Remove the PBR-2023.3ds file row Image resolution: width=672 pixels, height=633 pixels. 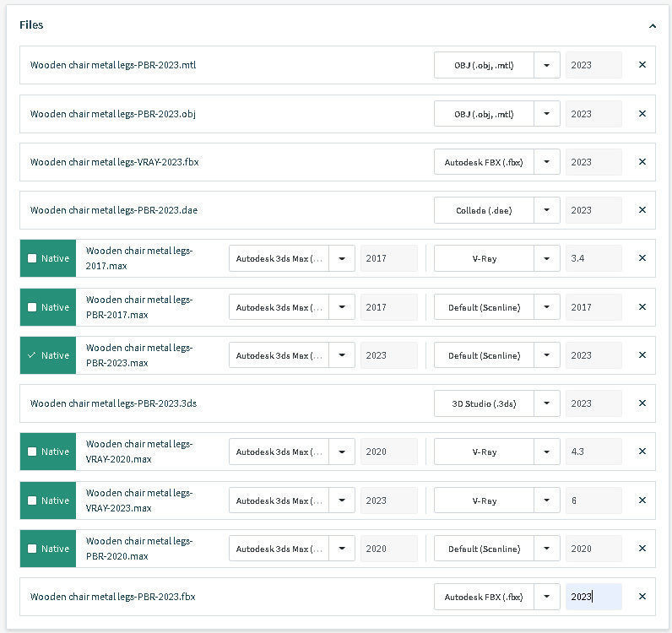642,403
